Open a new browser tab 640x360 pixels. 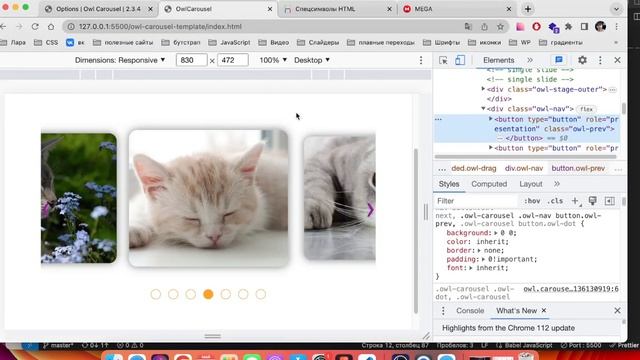coord(528,9)
